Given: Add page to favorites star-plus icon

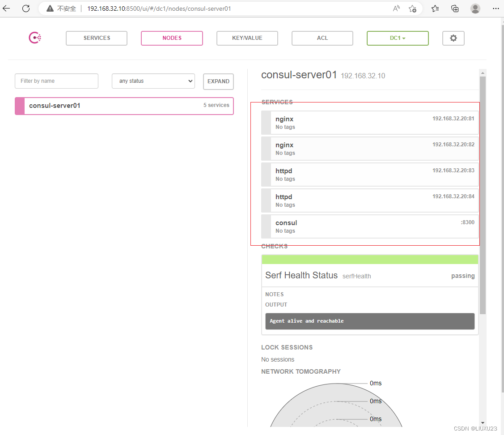Looking at the screenshot, I should click(x=413, y=9).
